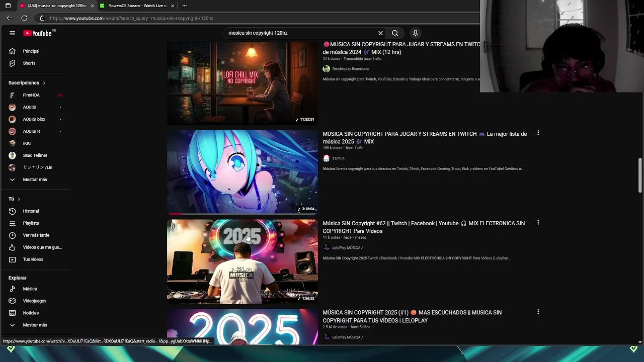The height and width of the screenshot is (362, 644).
Task: Open Videojuegos under Explorar
Action: pos(35,301)
